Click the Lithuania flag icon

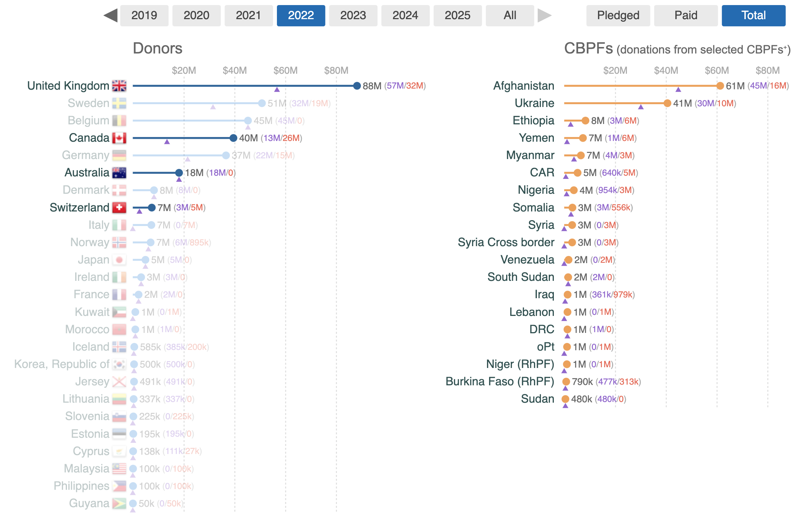(119, 399)
